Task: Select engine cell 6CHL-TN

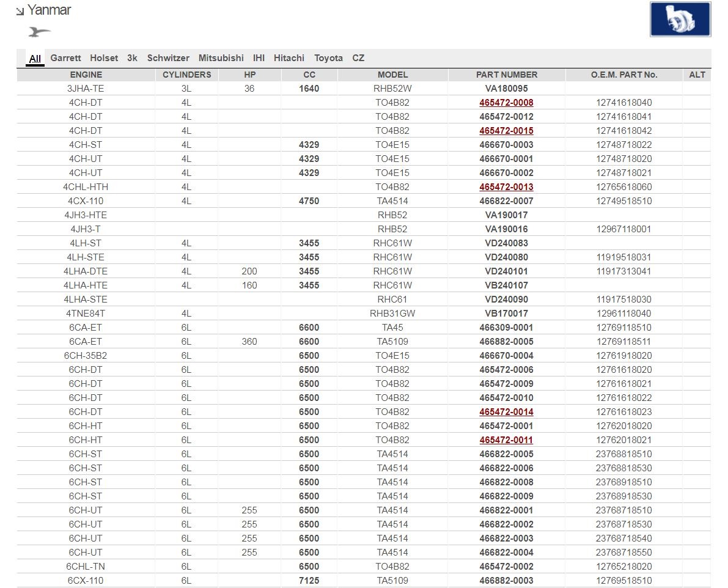Action: pos(86,566)
